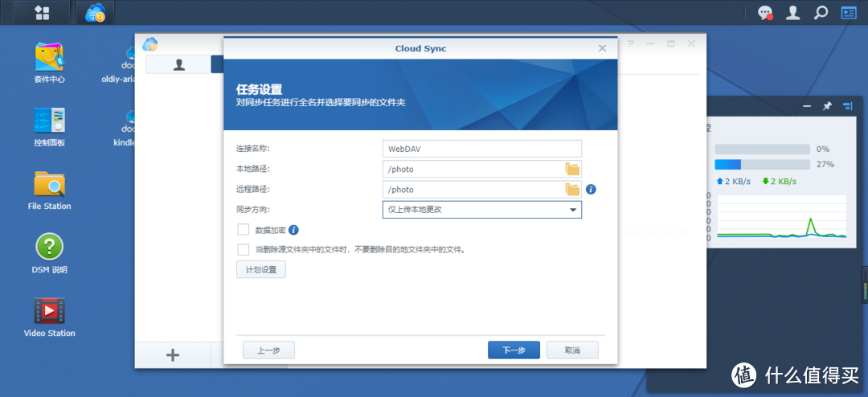Open help in Cloud Sync background window
868x397 pixels.
tap(631, 43)
